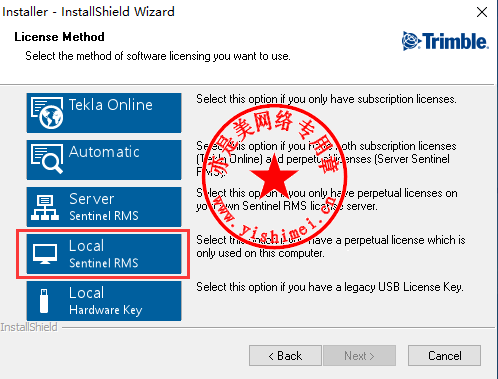This screenshot has width=498, height=379.
Task: Click 'Select the method of software licensing' text
Action: tap(158, 56)
